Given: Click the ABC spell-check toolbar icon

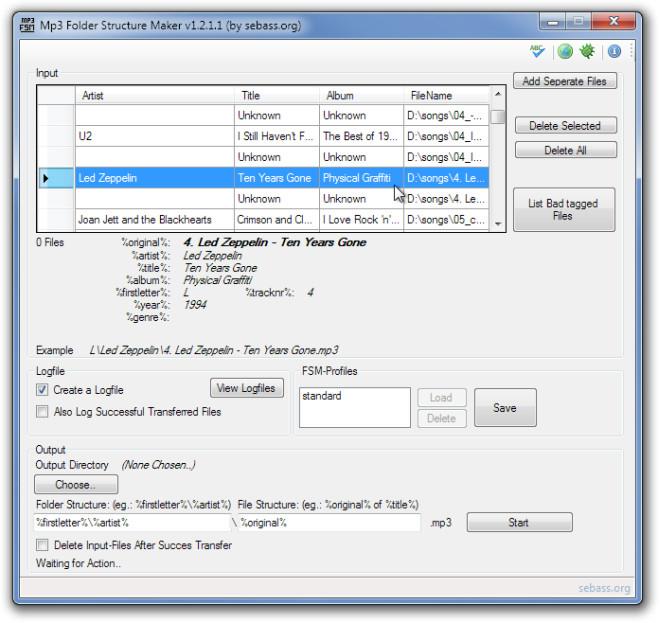Looking at the screenshot, I should [539, 51].
